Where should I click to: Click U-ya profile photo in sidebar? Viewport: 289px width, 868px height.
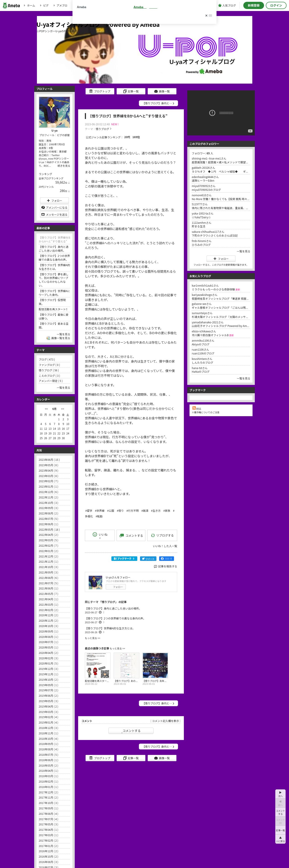tap(54, 112)
